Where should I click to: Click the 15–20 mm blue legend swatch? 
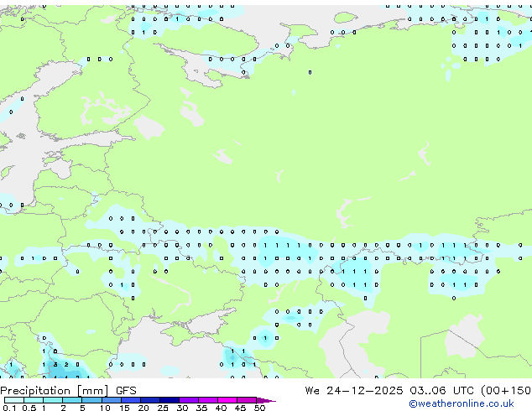[x=130, y=400]
